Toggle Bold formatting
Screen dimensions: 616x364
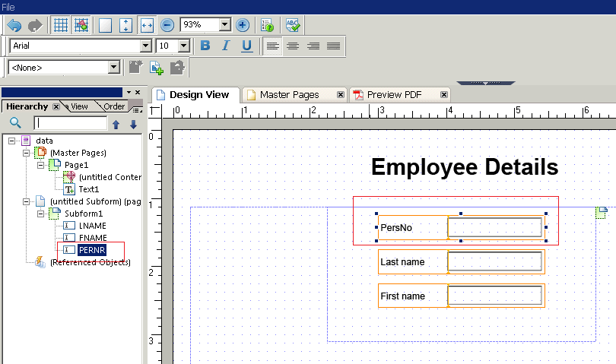coord(205,46)
